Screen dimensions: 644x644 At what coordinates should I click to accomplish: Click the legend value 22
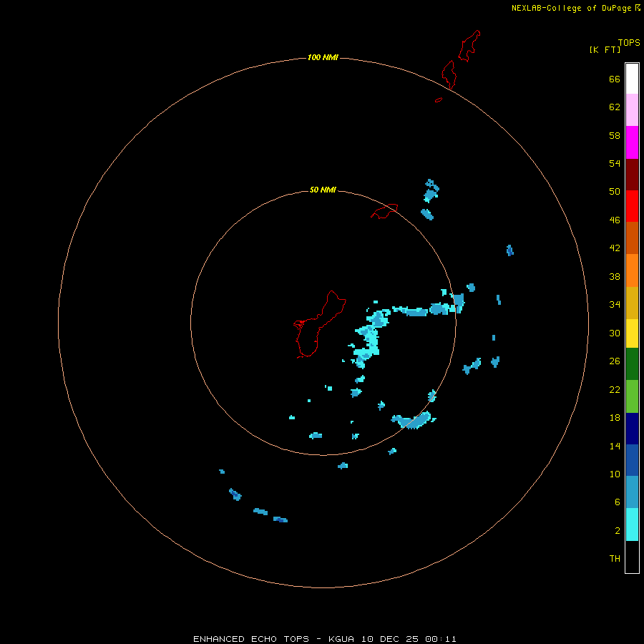[615, 389]
